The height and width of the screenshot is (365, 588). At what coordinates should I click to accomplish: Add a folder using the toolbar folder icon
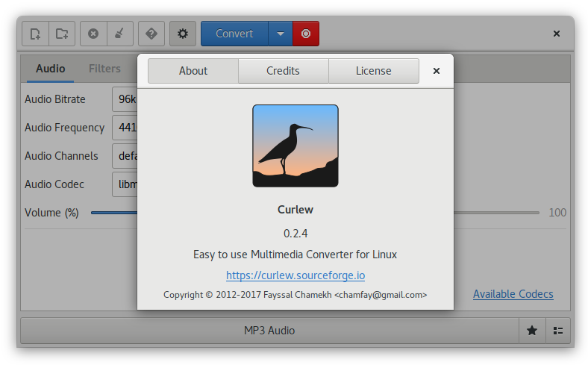tap(62, 34)
